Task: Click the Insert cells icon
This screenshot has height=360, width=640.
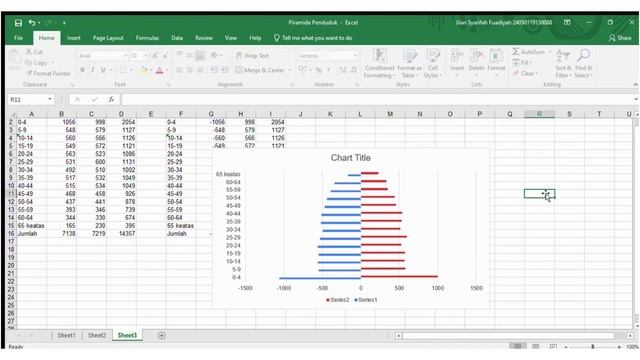Action: (457, 56)
